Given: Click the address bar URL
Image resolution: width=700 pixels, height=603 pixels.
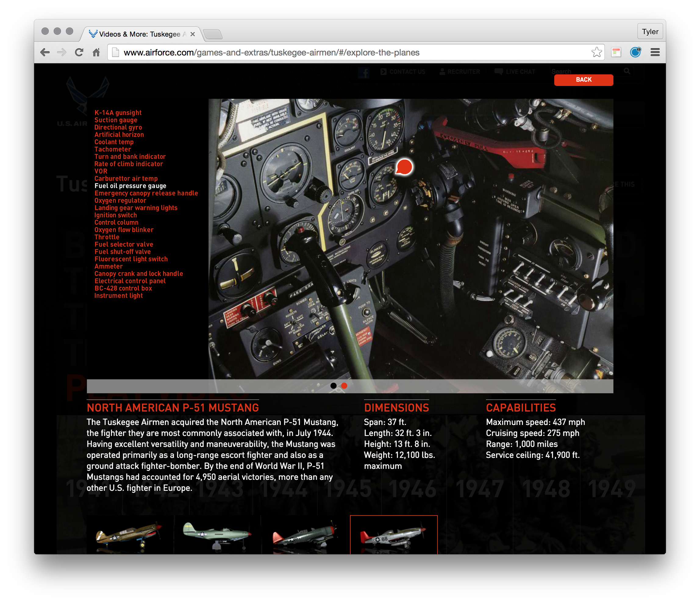Looking at the screenshot, I should 271,52.
